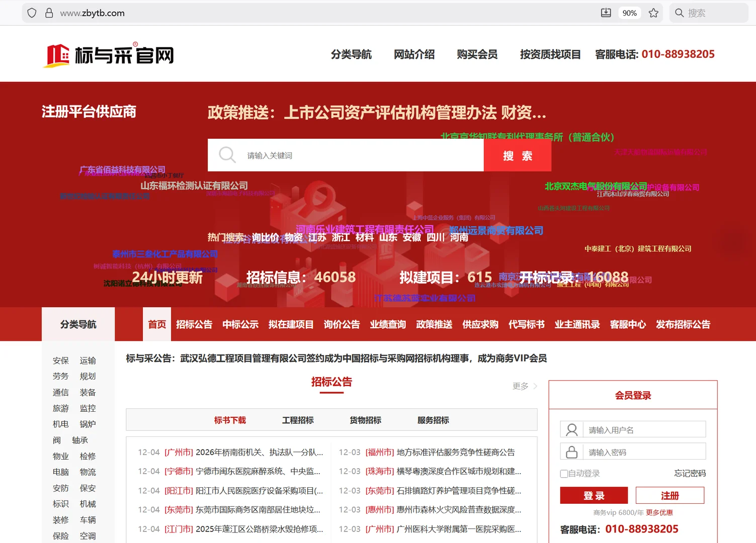This screenshot has width=756, height=543.
Task: Click the 更多优惠 promotional link
Action: click(x=660, y=512)
